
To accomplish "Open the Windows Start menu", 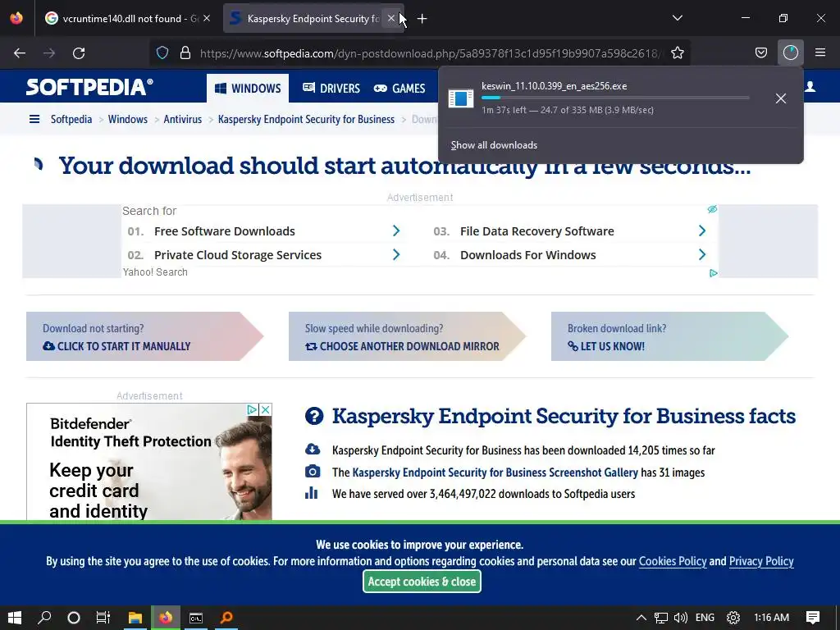I will [x=15, y=618].
